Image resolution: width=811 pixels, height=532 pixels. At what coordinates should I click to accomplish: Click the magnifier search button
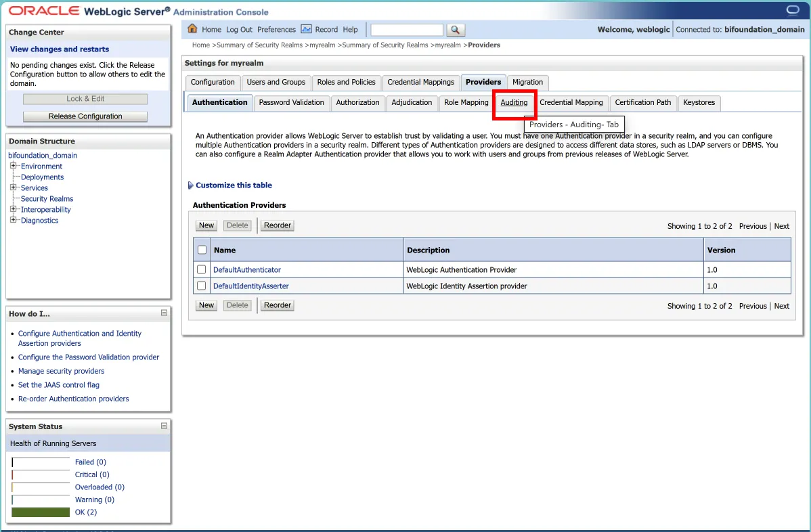pos(455,30)
